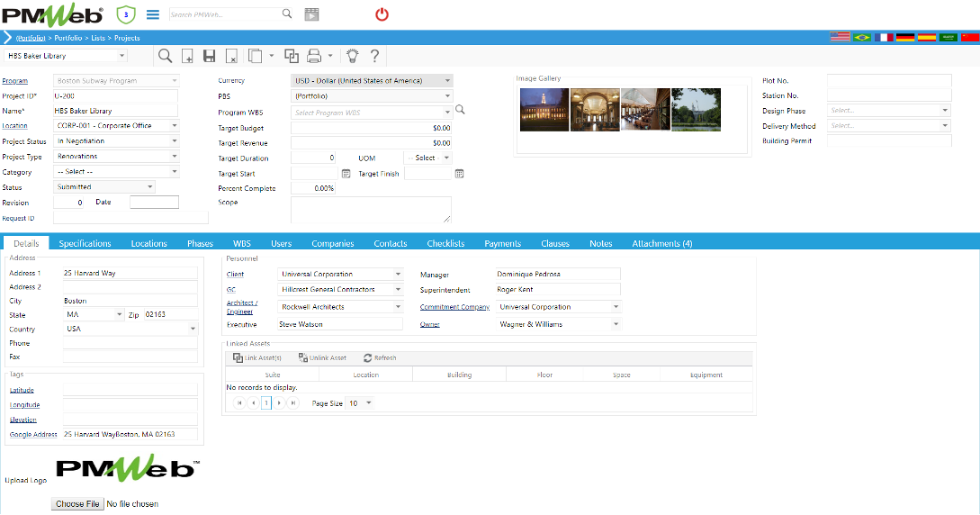
Task: Open the Location dropdown CORP-001
Action: click(x=175, y=126)
